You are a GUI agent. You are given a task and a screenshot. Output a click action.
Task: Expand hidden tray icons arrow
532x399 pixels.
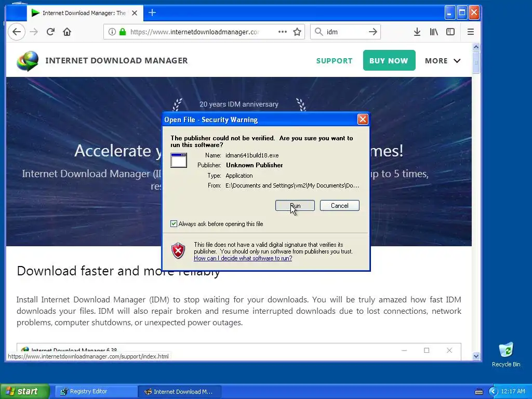[x=493, y=392]
